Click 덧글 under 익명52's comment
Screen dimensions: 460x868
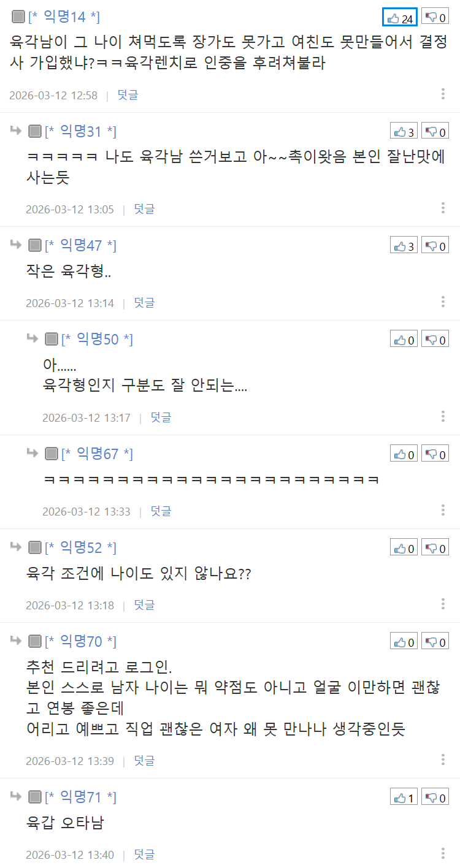click(144, 605)
